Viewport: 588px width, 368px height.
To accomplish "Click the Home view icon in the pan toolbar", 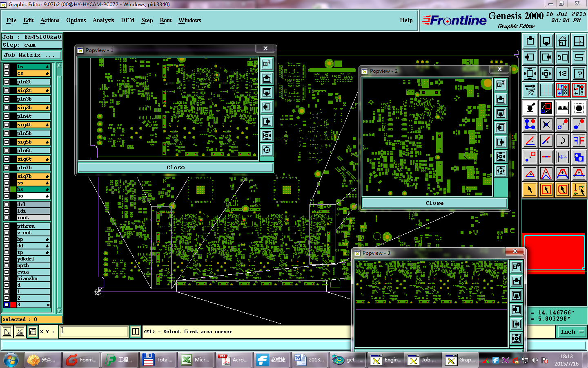I will (562, 41).
